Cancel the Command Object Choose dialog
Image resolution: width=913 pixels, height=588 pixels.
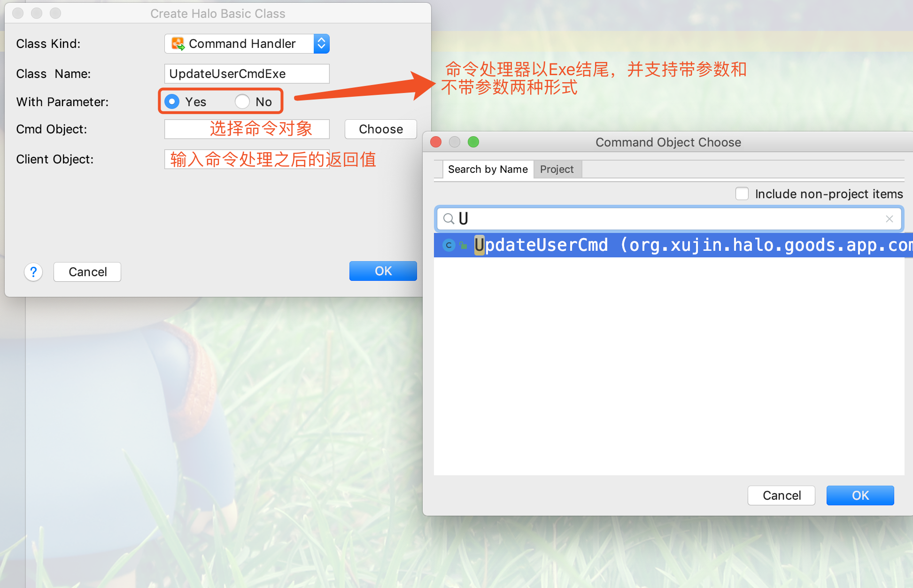coord(781,495)
